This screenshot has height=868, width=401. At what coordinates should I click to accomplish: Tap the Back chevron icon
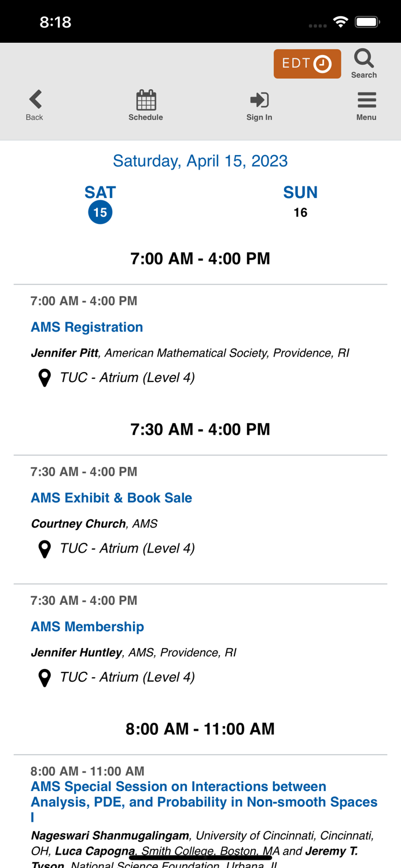point(35,100)
